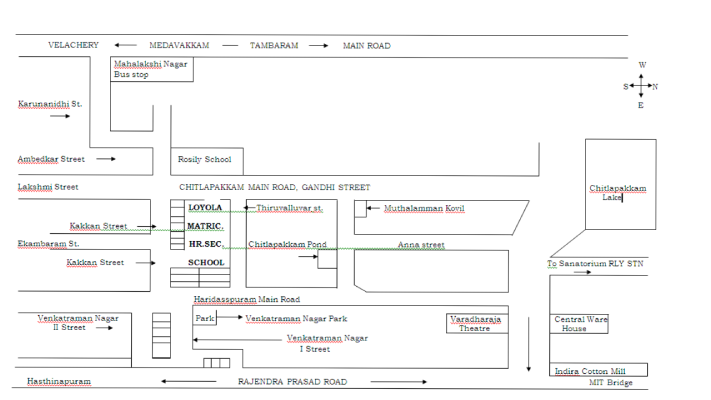Select the Karunanidhi St. label
Screen dimensions: 711x400
pyautogui.click(x=50, y=104)
